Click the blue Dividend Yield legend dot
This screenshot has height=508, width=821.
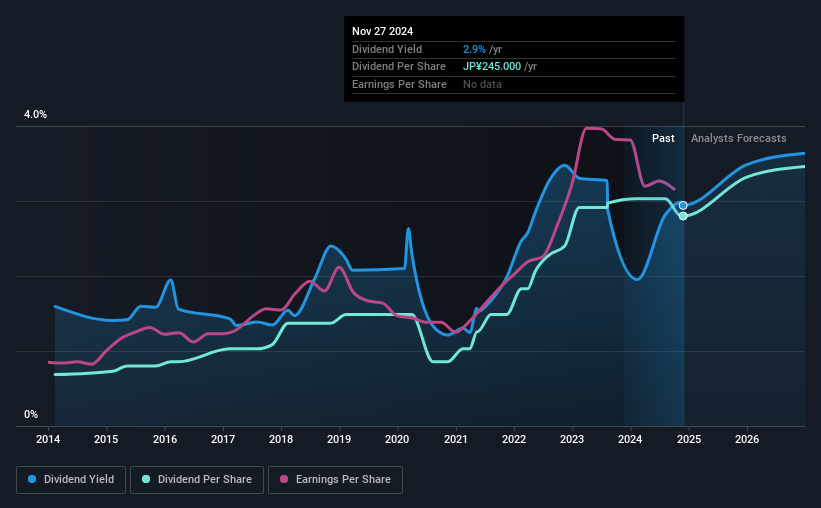[32, 479]
